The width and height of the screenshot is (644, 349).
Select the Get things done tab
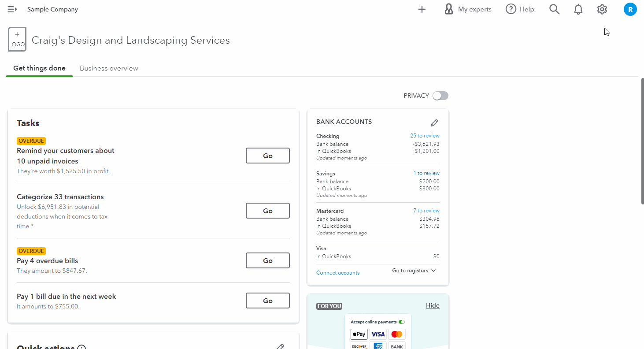39,68
